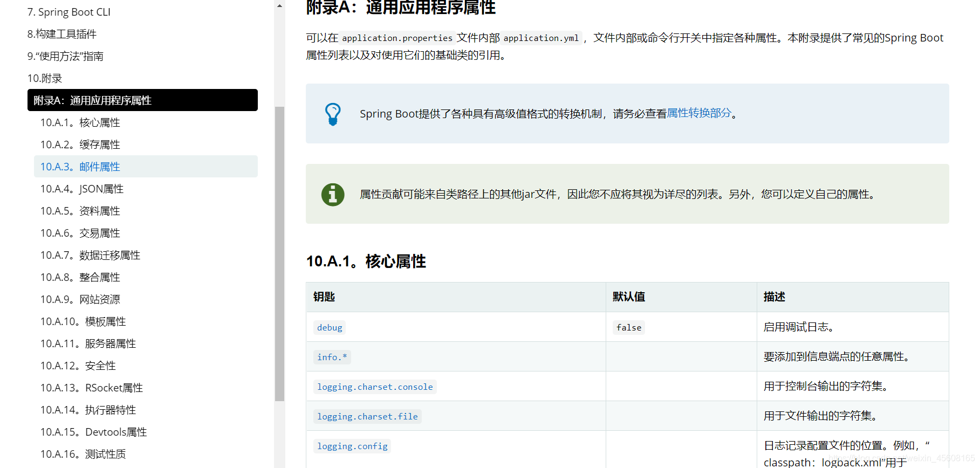The width and height of the screenshot is (980, 468).
Task: Click the 描述 column header
Action: pyautogui.click(x=775, y=297)
